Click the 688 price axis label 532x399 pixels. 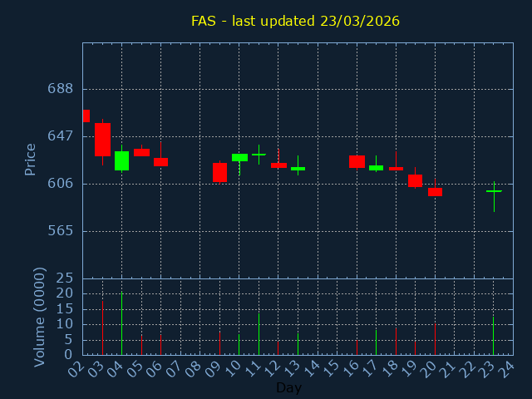click(60, 89)
